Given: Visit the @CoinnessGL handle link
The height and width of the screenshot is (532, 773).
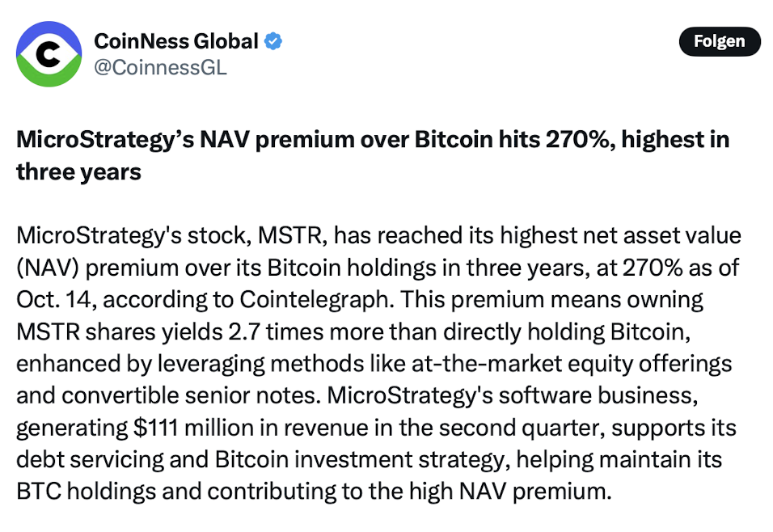Looking at the screenshot, I should point(160,68).
